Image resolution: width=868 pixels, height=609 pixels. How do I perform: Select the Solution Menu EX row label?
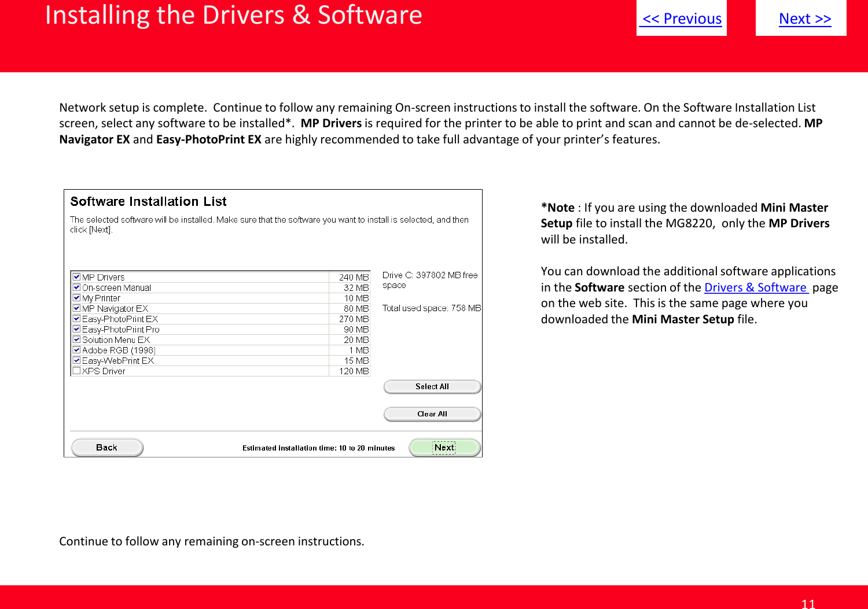[x=116, y=340]
